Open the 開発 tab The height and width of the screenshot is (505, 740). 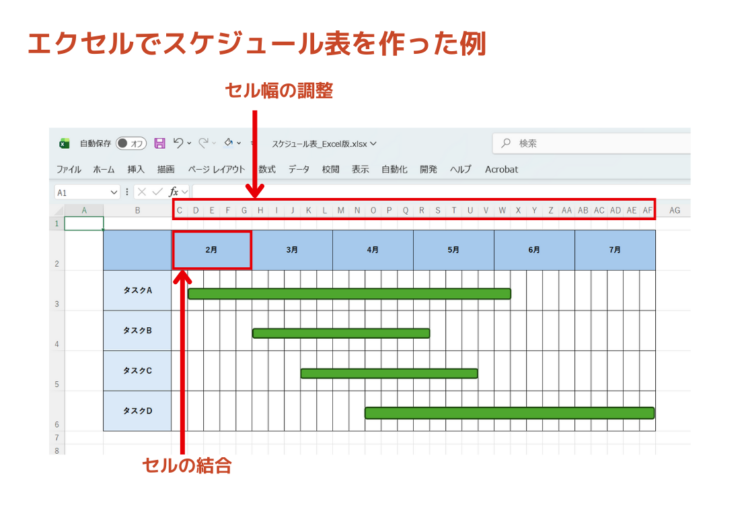(x=429, y=169)
